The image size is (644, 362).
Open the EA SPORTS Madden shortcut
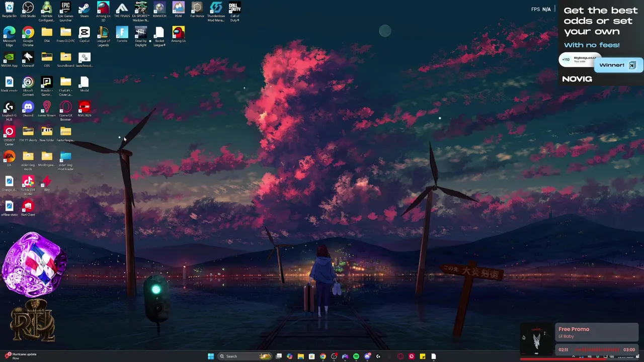pyautogui.click(x=141, y=12)
